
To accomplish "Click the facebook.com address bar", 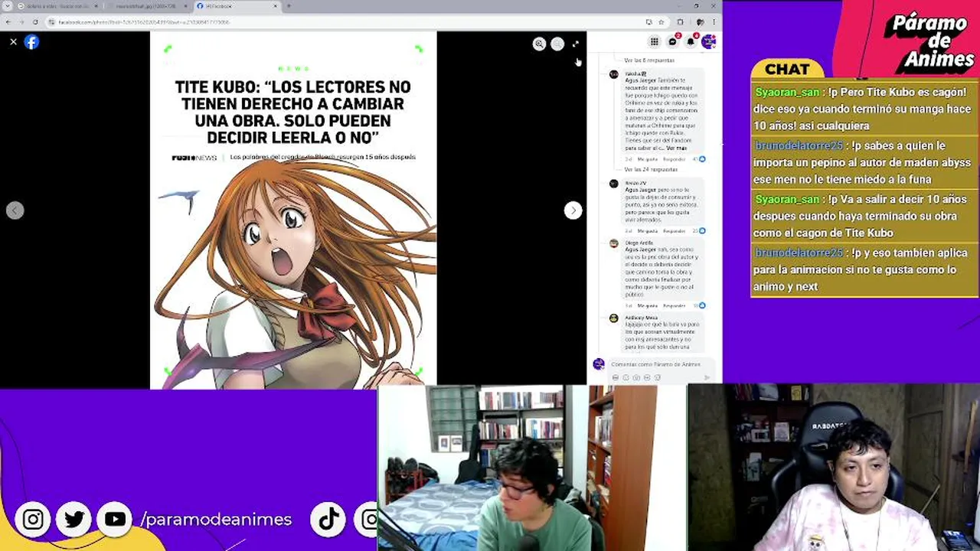I will [x=345, y=22].
